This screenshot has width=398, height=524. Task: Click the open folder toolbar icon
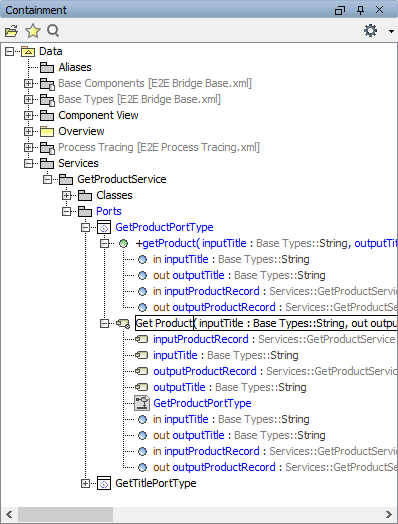pos(12,31)
